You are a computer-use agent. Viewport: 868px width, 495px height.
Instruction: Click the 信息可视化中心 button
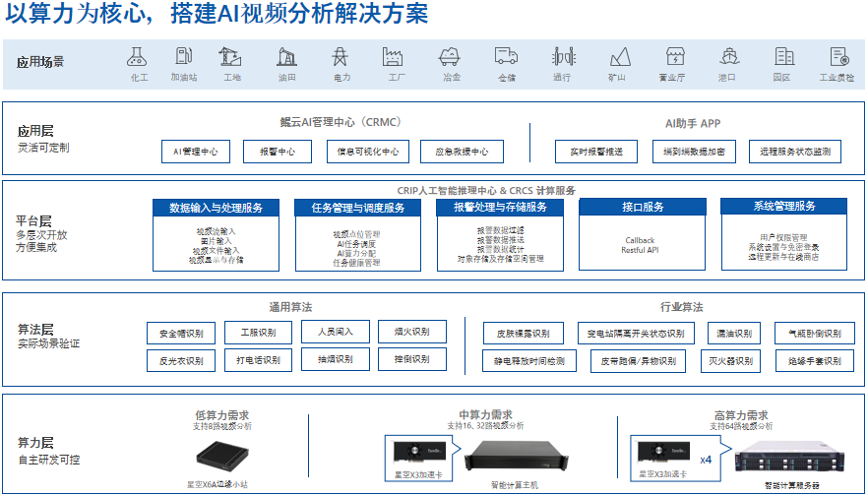(x=367, y=153)
